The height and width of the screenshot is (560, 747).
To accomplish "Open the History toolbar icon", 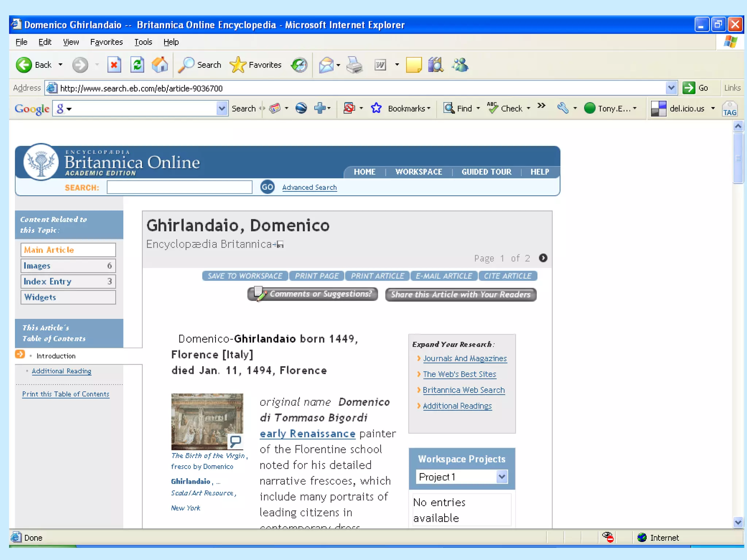I will pyautogui.click(x=299, y=65).
